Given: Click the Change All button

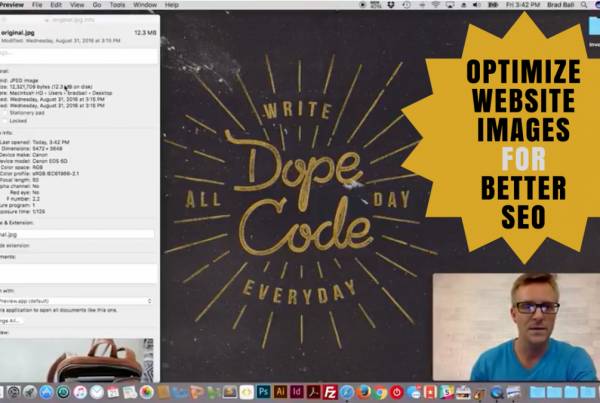Looking at the screenshot, I should [11, 321].
